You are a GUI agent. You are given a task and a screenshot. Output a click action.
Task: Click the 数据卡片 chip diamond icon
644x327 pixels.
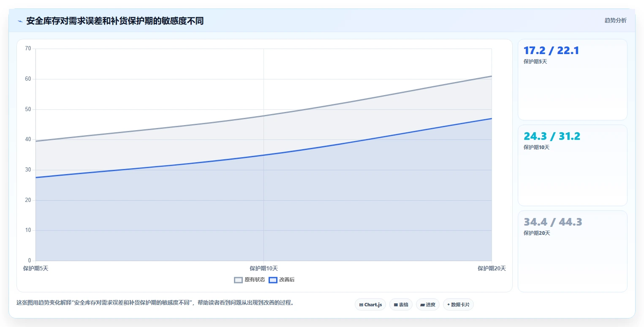(448, 304)
